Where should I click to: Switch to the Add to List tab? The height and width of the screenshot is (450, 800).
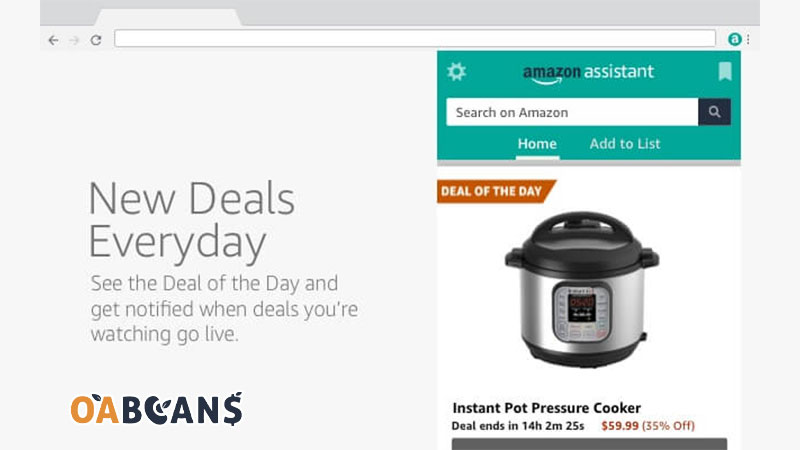pyautogui.click(x=625, y=144)
